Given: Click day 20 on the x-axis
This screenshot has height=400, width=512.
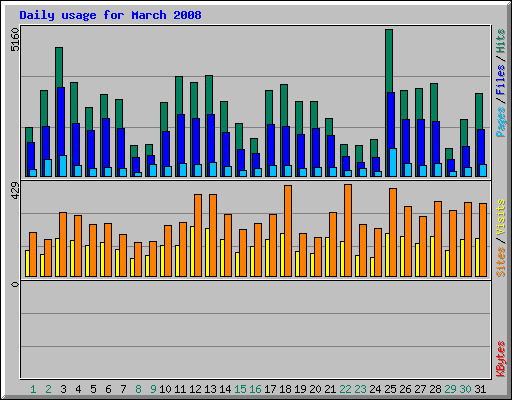Looking at the screenshot, I should click(315, 389).
